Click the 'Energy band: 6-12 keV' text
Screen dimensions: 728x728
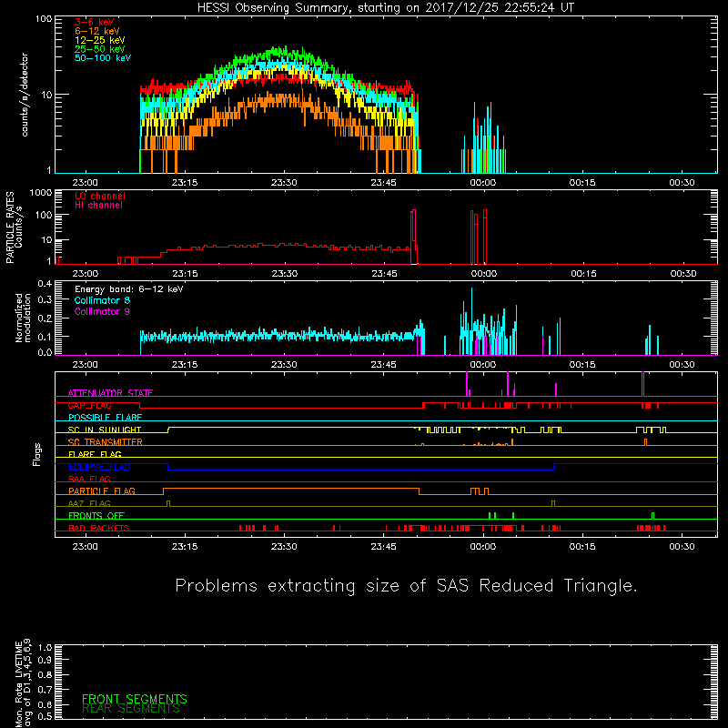(129, 289)
